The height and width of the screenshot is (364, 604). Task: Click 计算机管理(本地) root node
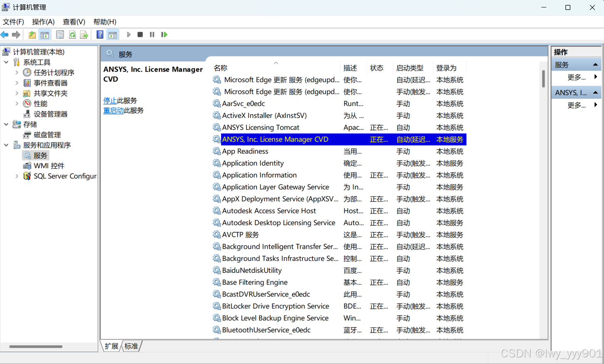(39, 52)
